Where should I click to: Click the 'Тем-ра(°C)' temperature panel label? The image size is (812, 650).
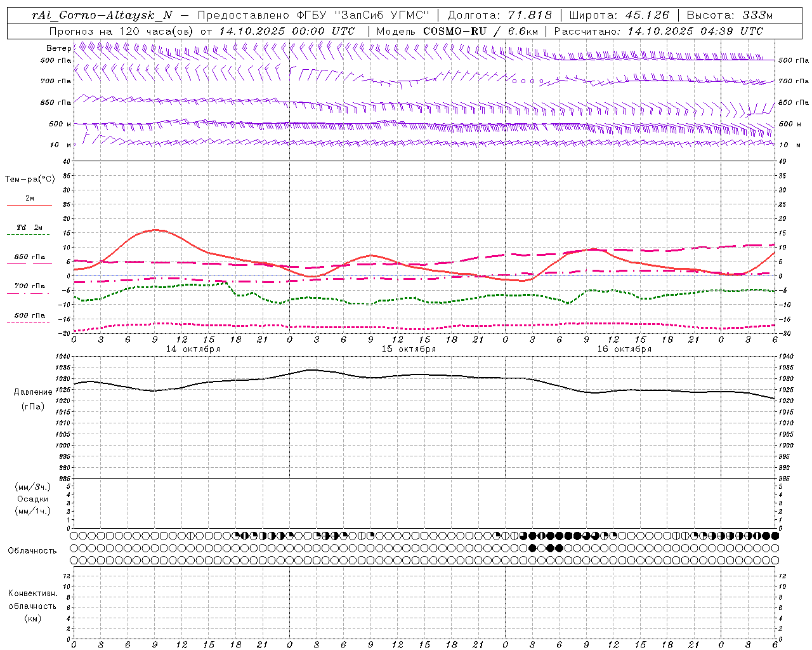(30, 180)
